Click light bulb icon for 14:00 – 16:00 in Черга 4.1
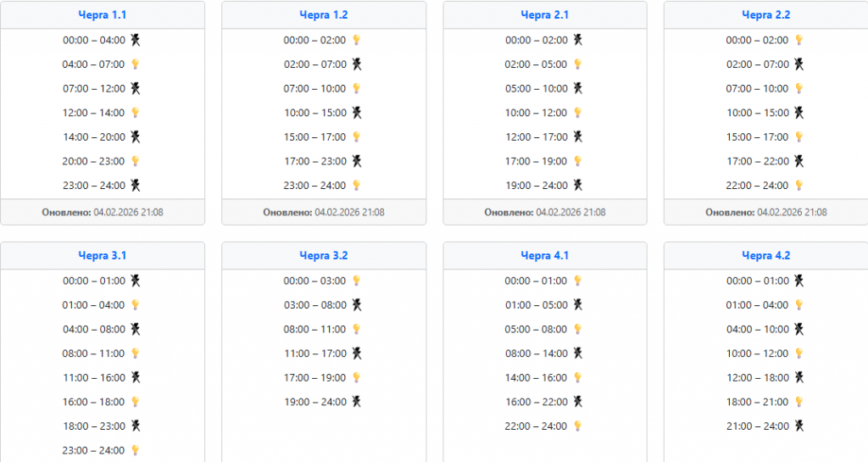 [x=578, y=378]
